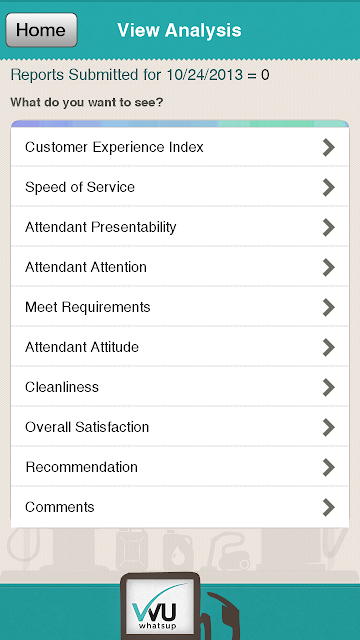Click the WU whatsup pump logo
Screen dimensions: 360x640
pos(160,606)
